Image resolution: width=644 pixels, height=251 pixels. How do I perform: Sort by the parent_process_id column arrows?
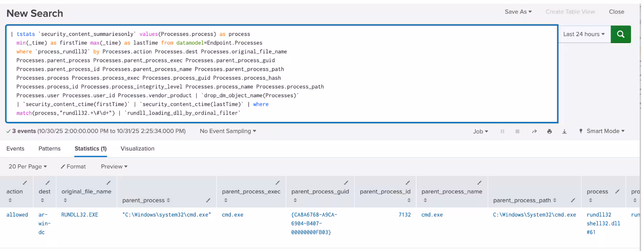pyautogui.click(x=409, y=200)
